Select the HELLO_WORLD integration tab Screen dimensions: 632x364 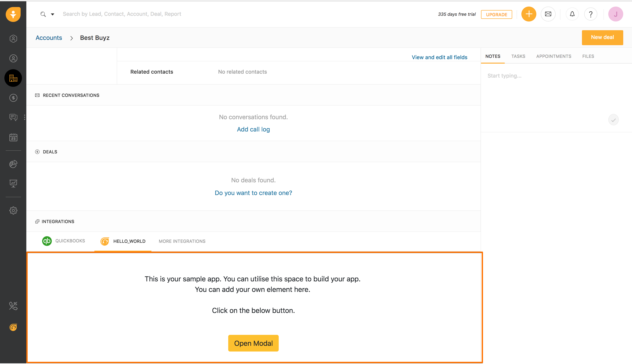(123, 241)
